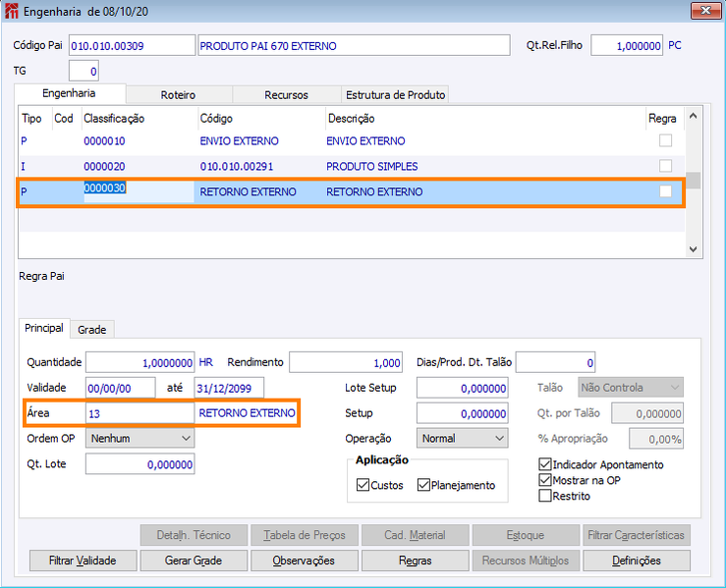The height and width of the screenshot is (588, 726).
Task: Click the Descrição column header
Action: pos(351,119)
